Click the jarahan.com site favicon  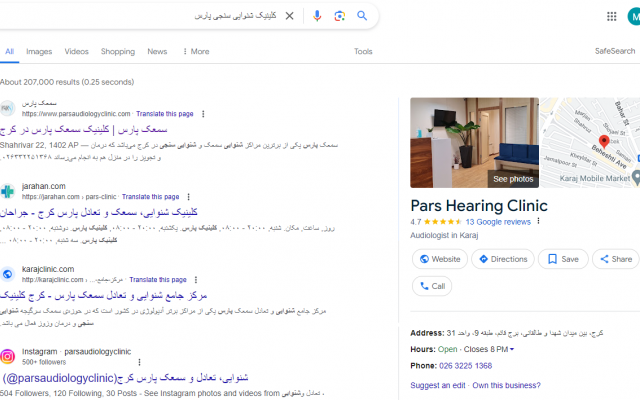pos(8,191)
